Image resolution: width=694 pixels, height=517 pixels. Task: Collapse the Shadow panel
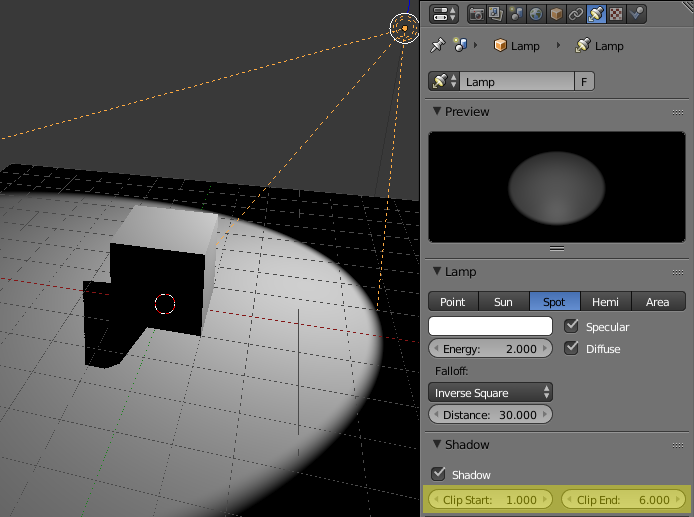(437, 444)
